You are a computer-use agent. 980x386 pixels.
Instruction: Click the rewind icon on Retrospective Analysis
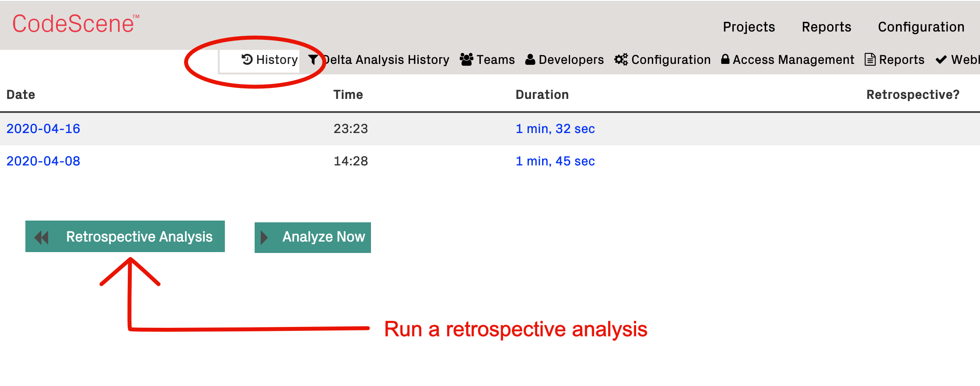[42, 238]
